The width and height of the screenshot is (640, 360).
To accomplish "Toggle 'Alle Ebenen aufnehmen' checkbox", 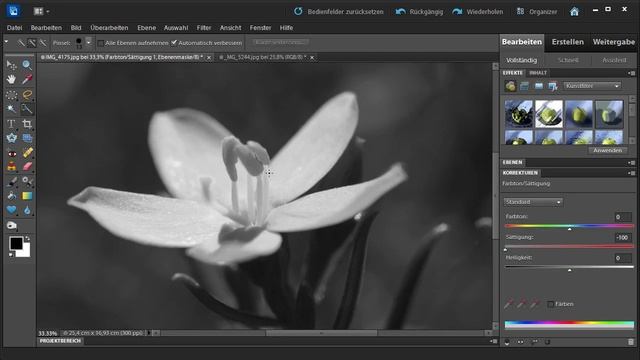I will (100, 43).
